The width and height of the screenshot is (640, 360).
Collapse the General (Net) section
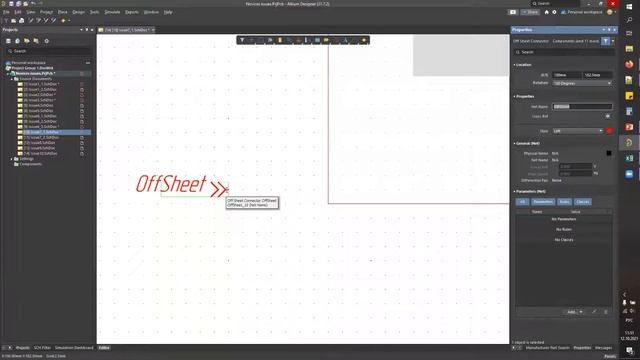(x=514, y=144)
